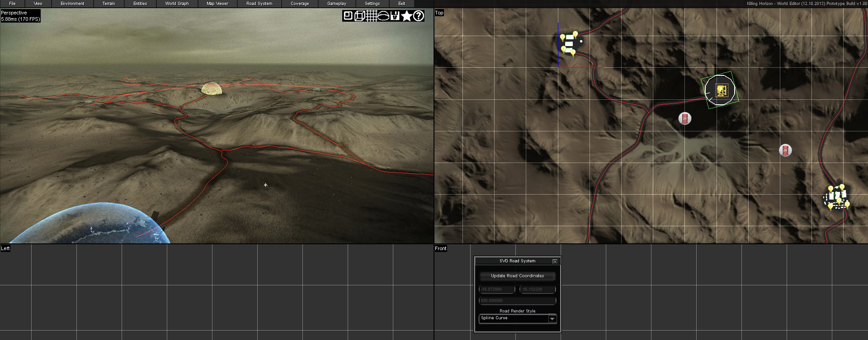Toggle the wireframe cube icon
The height and width of the screenshot is (340, 868).
(359, 16)
